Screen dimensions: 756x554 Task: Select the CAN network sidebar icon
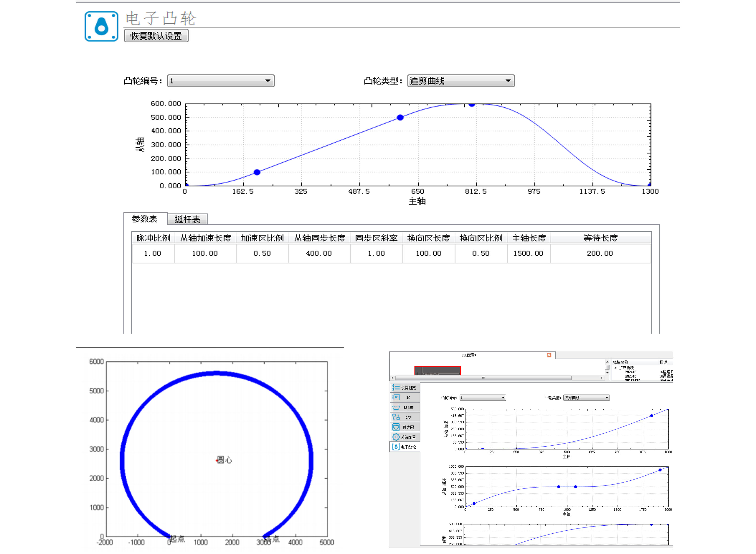click(x=396, y=417)
